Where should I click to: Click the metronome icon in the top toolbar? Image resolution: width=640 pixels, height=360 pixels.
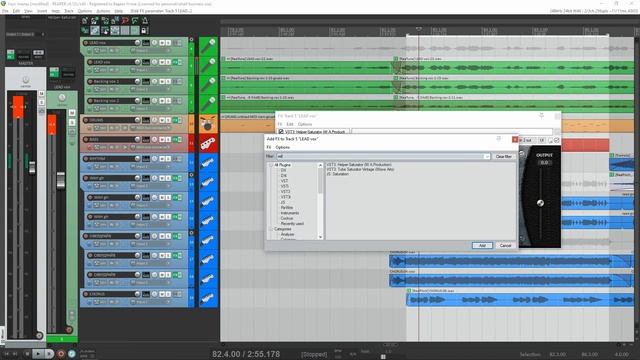pos(144,20)
